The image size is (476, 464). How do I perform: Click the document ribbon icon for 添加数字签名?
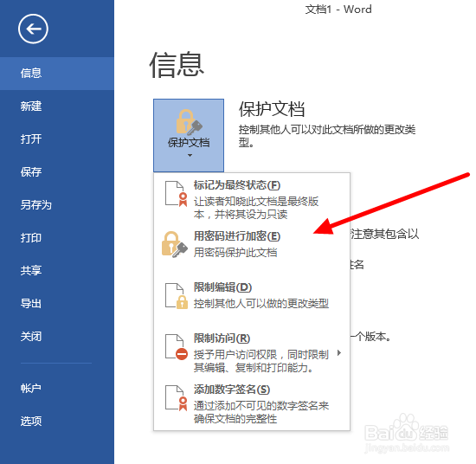[x=177, y=398]
